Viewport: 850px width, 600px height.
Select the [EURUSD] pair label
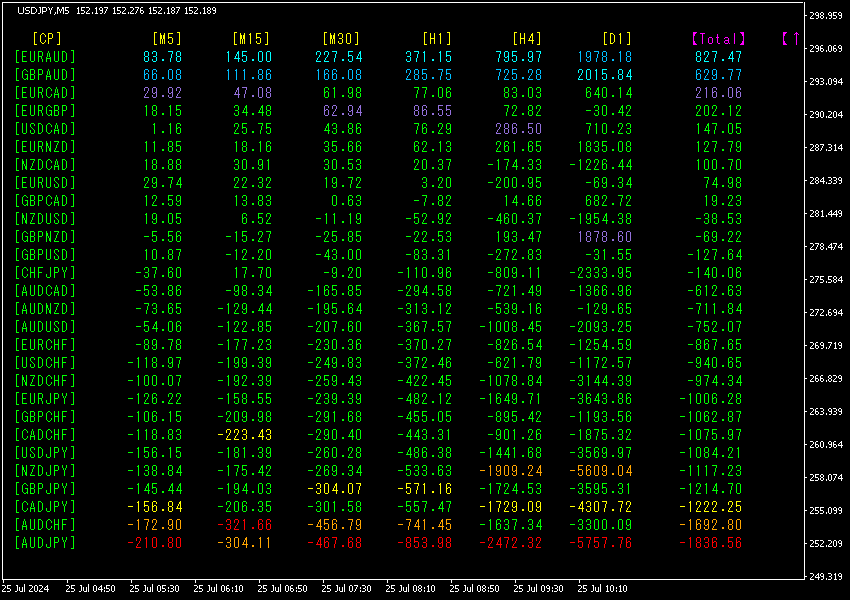pos(45,183)
